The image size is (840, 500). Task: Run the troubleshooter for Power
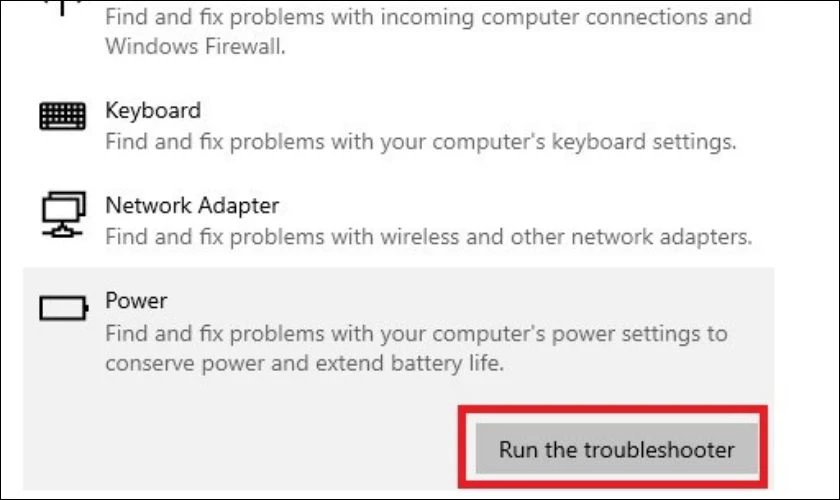click(x=617, y=449)
